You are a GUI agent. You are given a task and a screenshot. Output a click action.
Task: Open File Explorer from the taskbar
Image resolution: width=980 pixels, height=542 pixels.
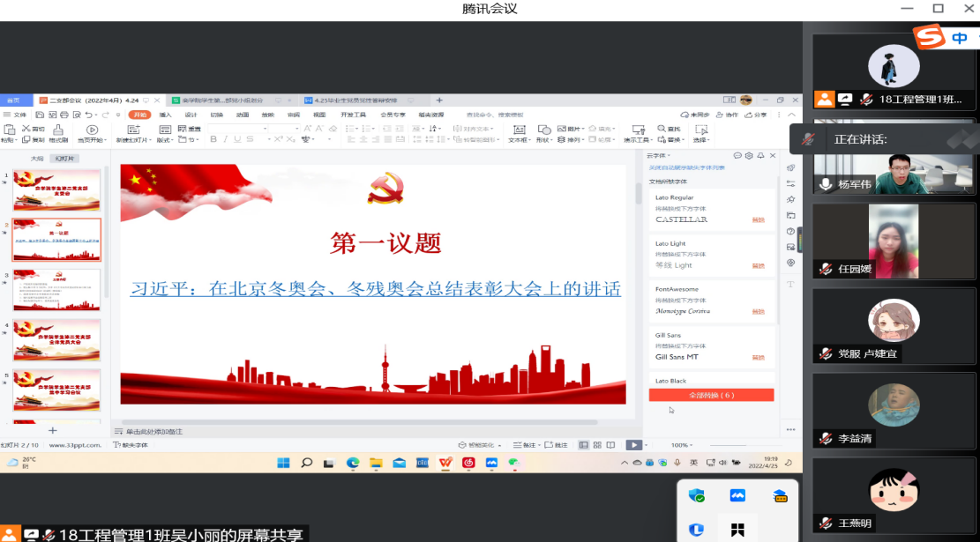(376, 463)
